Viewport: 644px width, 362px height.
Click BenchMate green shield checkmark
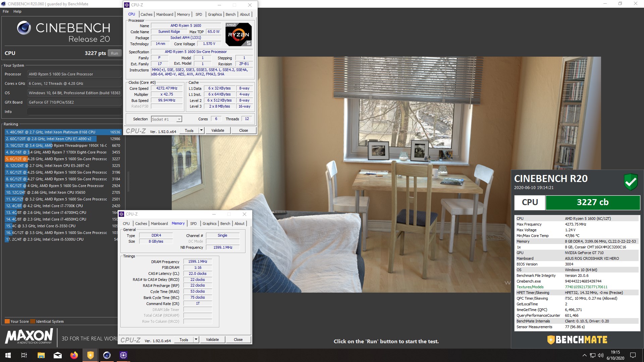coord(631,182)
